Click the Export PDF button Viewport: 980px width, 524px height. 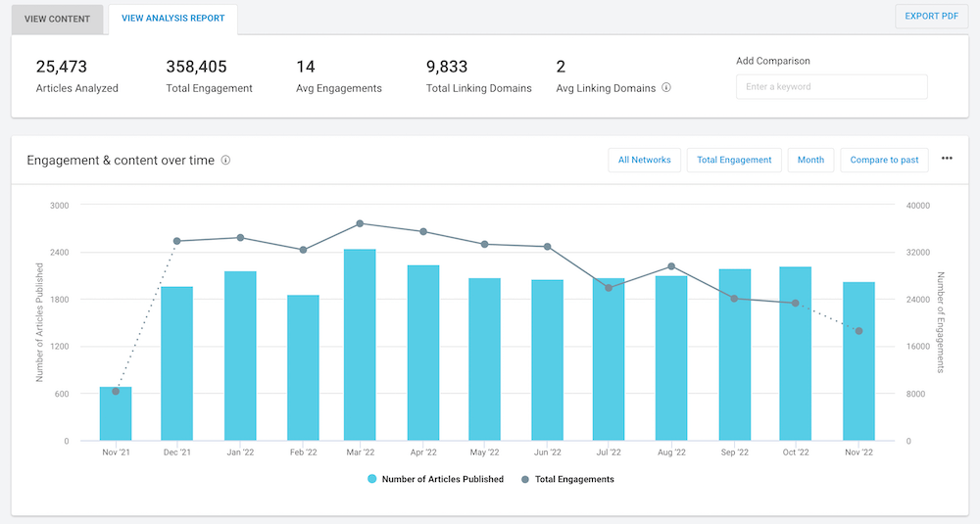(x=931, y=17)
